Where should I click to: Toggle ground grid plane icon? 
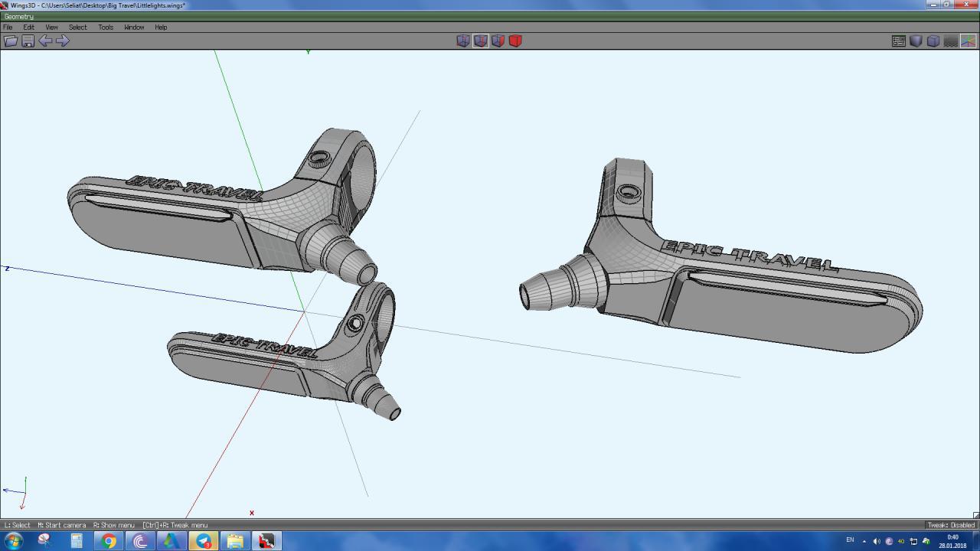tap(951, 41)
